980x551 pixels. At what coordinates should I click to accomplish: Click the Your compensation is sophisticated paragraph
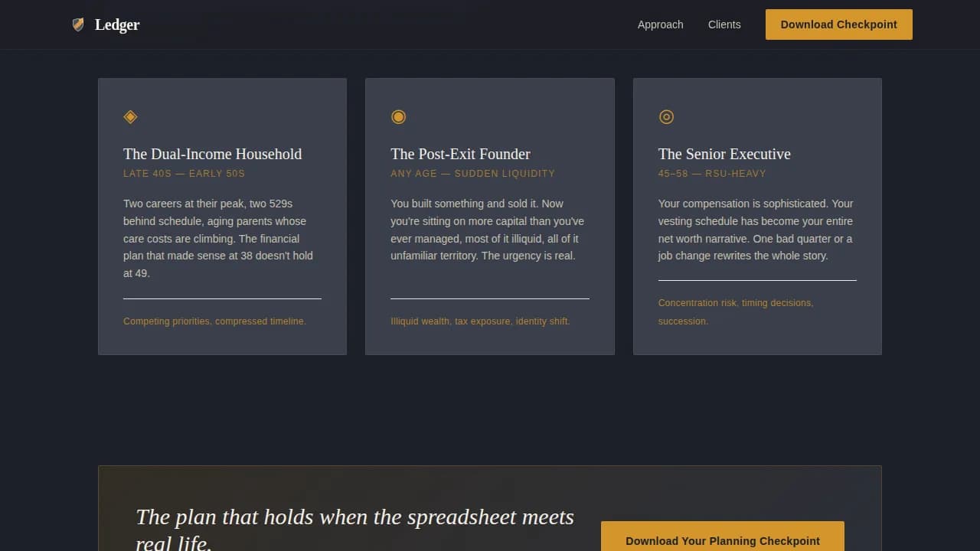pyautogui.click(x=756, y=230)
